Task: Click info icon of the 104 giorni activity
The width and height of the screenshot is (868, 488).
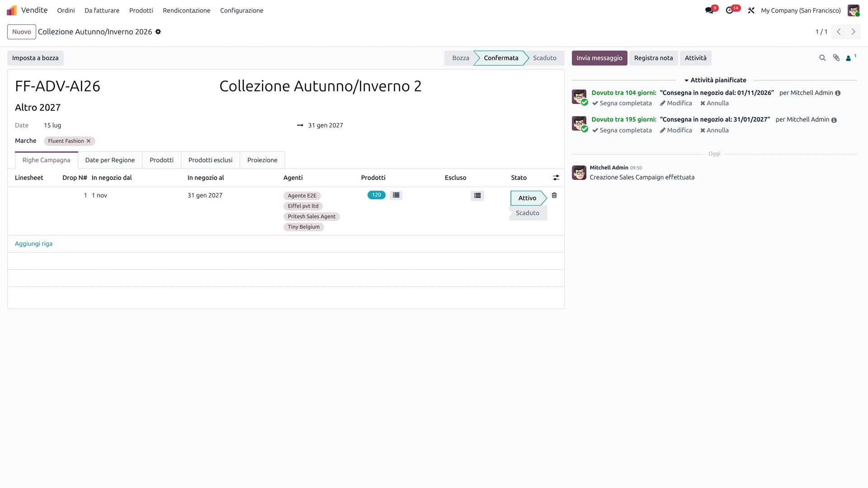Action: click(x=838, y=93)
